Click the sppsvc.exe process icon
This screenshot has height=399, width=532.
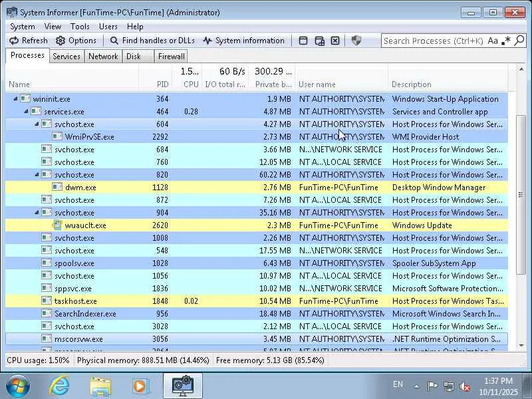[x=47, y=288]
